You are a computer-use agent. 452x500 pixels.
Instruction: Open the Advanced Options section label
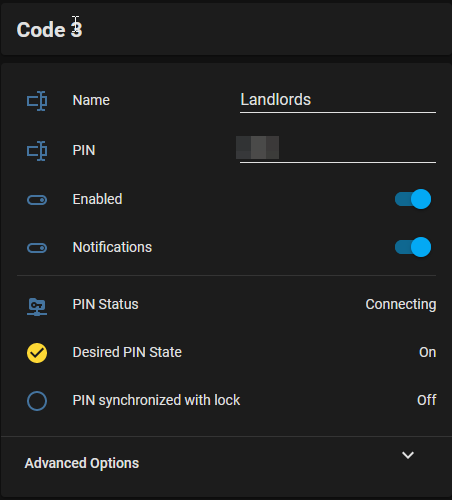coord(82,463)
